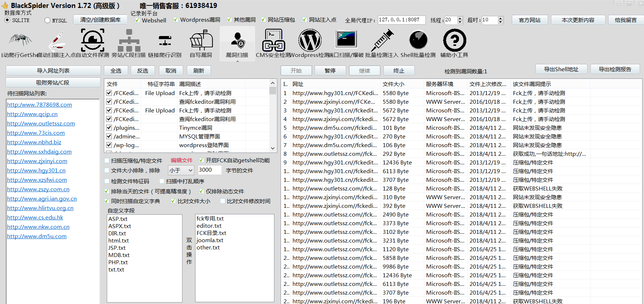Toggle the Wordpress漏洞 checkbox

(x=176, y=20)
